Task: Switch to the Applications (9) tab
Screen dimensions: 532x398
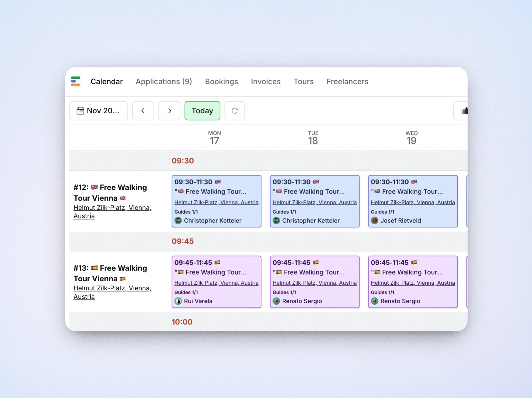Action: tap(164, 81)
